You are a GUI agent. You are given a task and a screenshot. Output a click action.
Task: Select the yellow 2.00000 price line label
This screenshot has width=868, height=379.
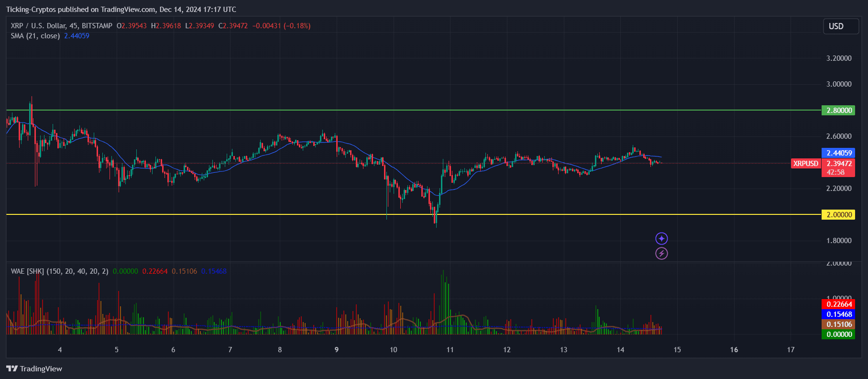(x=838, y=214)
